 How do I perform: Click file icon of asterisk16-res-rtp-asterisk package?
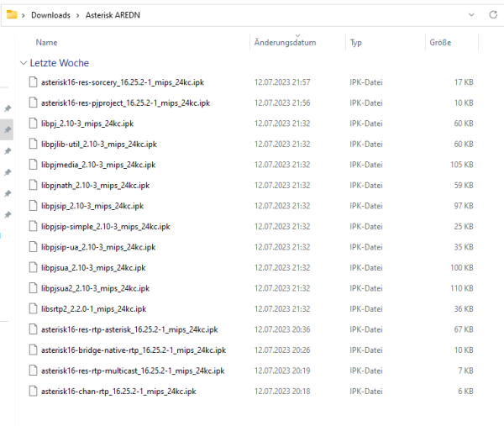tap(33, 329)
